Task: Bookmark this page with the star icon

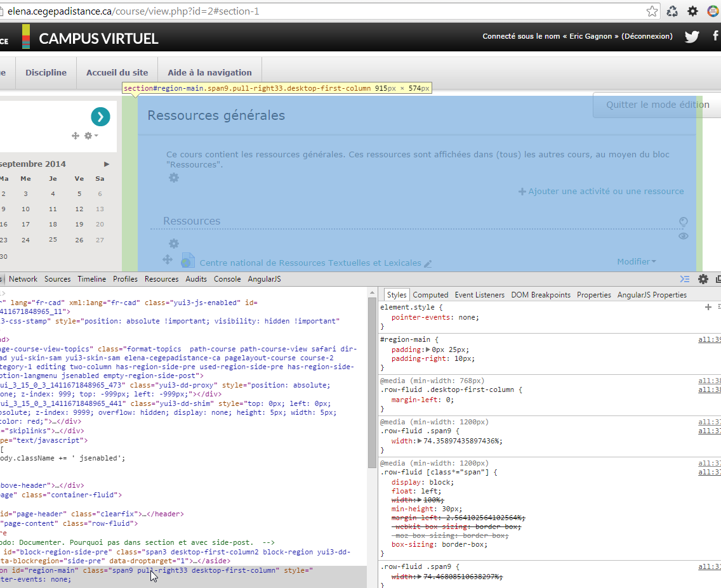Action: [652, 11]
